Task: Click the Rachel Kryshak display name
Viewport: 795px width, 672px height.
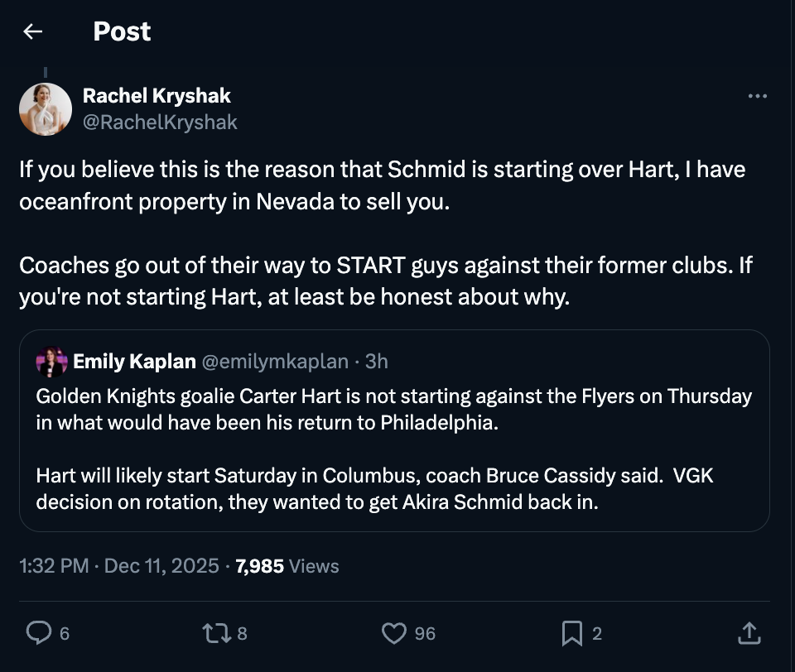Action: pyautogui.click(x=157, y=96)
